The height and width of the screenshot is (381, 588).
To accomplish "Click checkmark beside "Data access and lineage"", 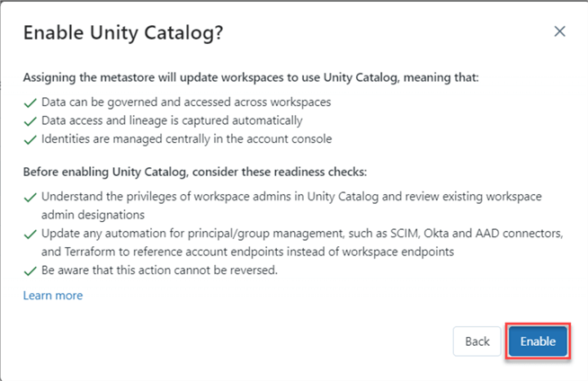I will pyautogui.click(x=30, y=120).
